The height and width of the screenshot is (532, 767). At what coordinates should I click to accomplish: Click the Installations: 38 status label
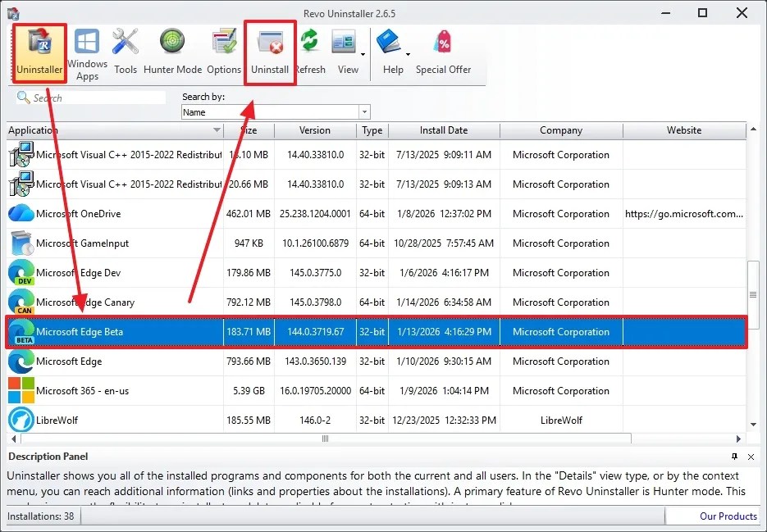point(41,516)
